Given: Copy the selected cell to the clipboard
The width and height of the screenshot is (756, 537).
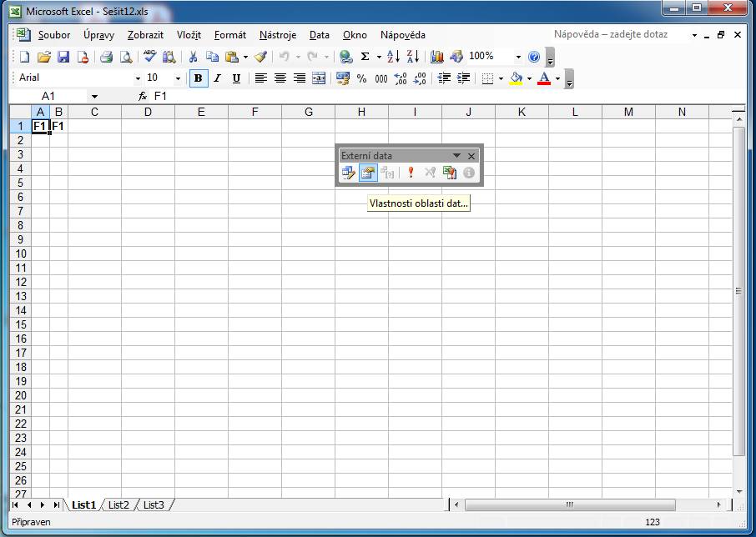Looking at the screenshot, I should point(212,57).
